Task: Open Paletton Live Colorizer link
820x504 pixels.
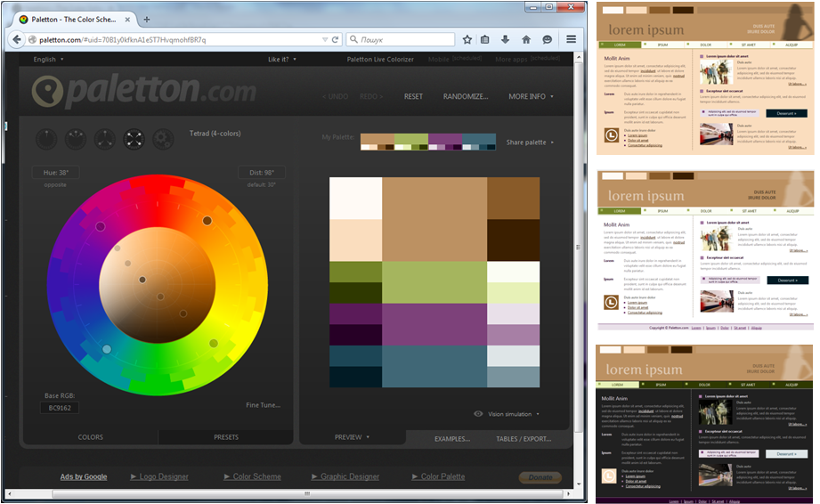Action: click(380, 59)
